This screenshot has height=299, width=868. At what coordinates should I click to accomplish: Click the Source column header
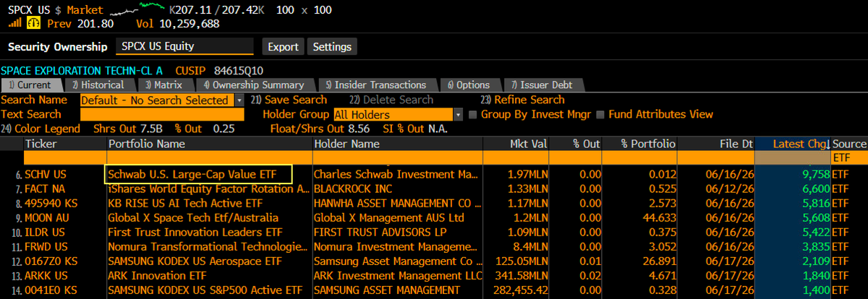849,144
